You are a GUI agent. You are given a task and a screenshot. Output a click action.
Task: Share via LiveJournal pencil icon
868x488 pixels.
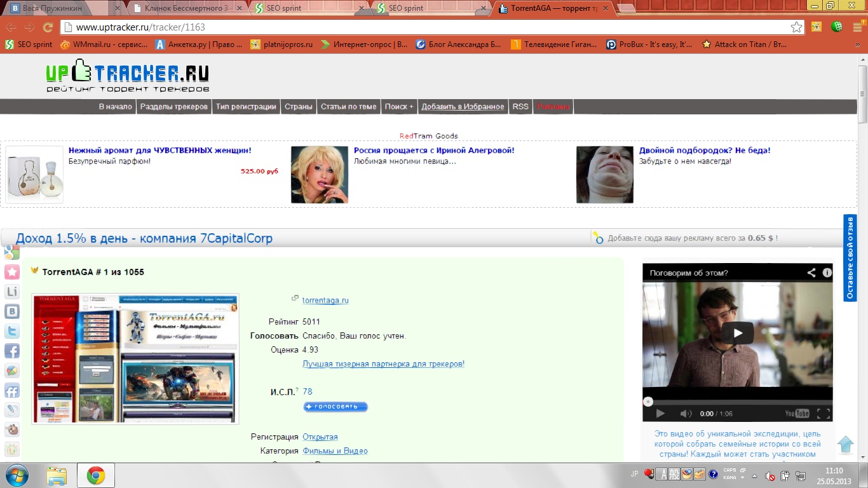(11, 410)
